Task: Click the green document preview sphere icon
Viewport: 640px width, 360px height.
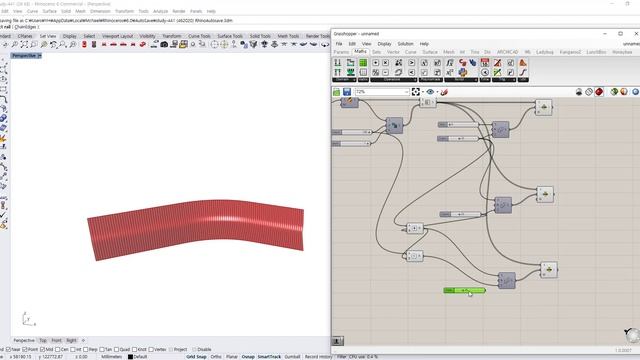Action: pyautogui.click(x=614, y=92)
